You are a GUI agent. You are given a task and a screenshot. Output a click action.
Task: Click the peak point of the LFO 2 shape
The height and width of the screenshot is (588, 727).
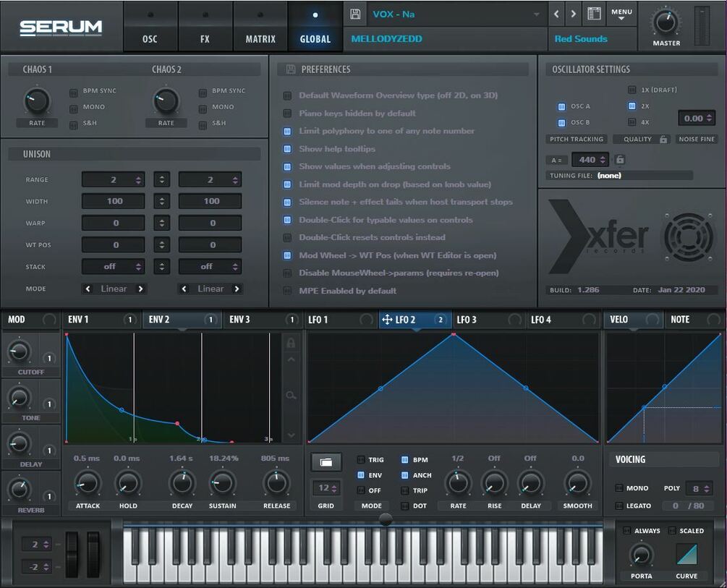tap(454, 334)
